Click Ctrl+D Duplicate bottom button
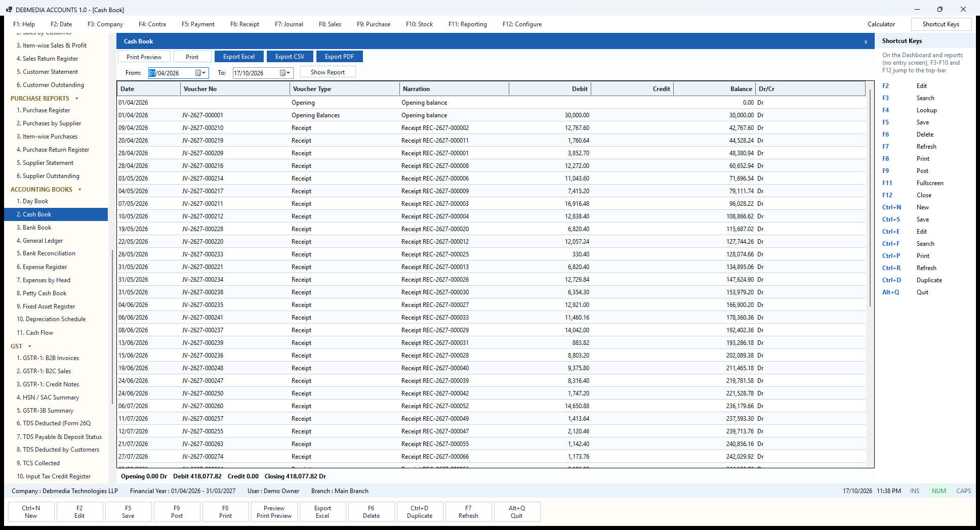The width and height of the screenshot is (980, 530). tap(420, 512)
